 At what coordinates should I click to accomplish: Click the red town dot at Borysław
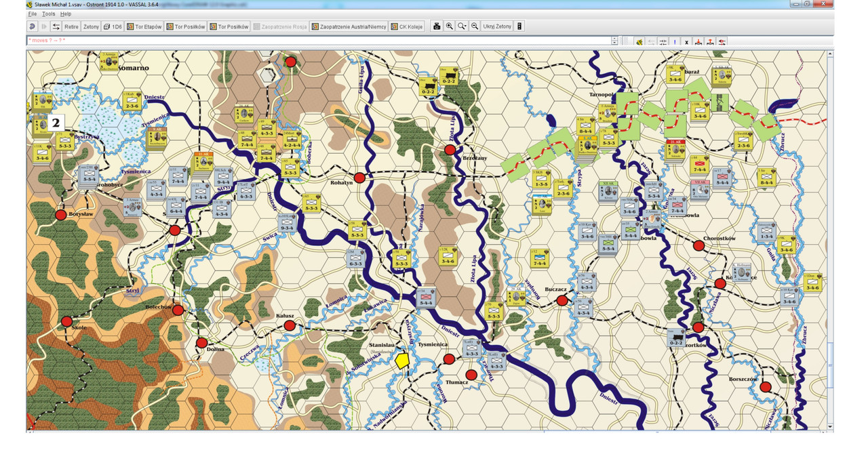click(x=60, y=215)
